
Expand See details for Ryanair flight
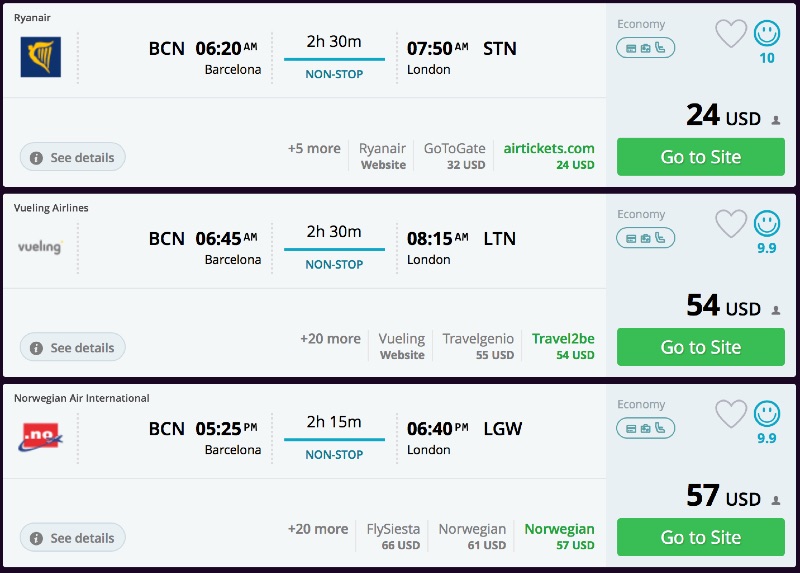point(72,157)
